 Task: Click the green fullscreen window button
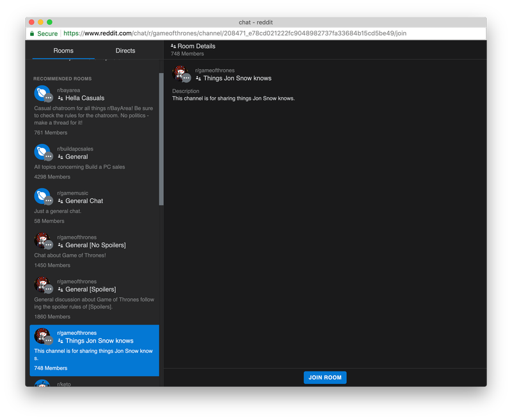click(50, 22)
